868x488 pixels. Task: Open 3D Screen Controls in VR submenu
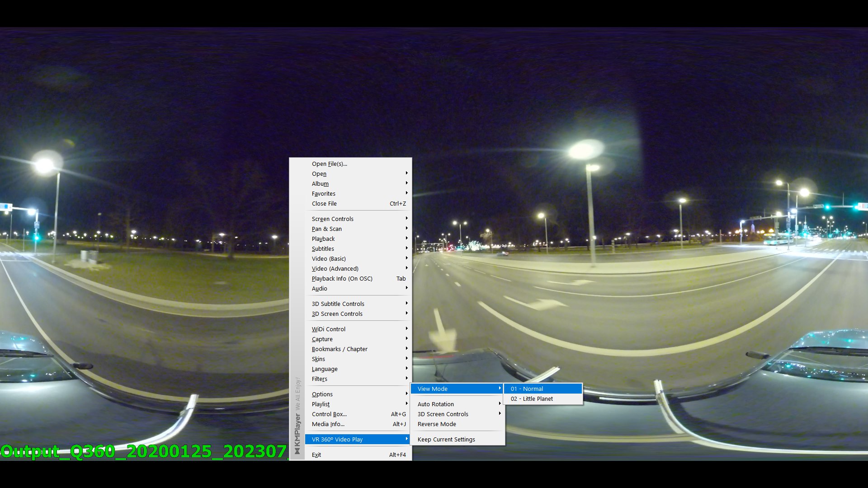pyautogui.click(x=458, y=414)
